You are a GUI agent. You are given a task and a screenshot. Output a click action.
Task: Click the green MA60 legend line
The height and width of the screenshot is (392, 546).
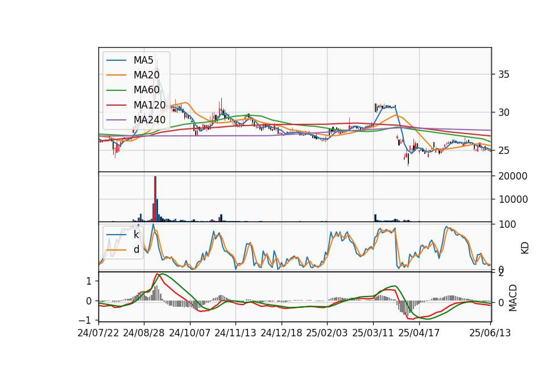[116, 90]
